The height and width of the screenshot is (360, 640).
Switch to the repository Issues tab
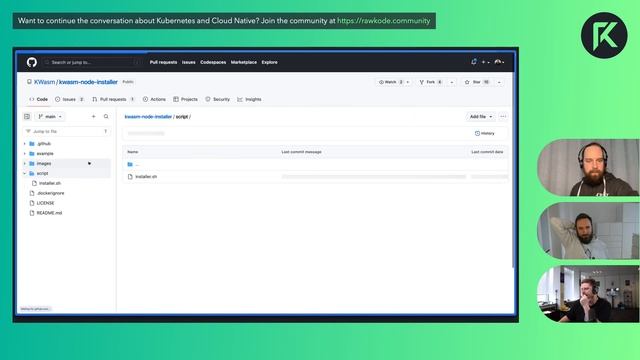69,99
